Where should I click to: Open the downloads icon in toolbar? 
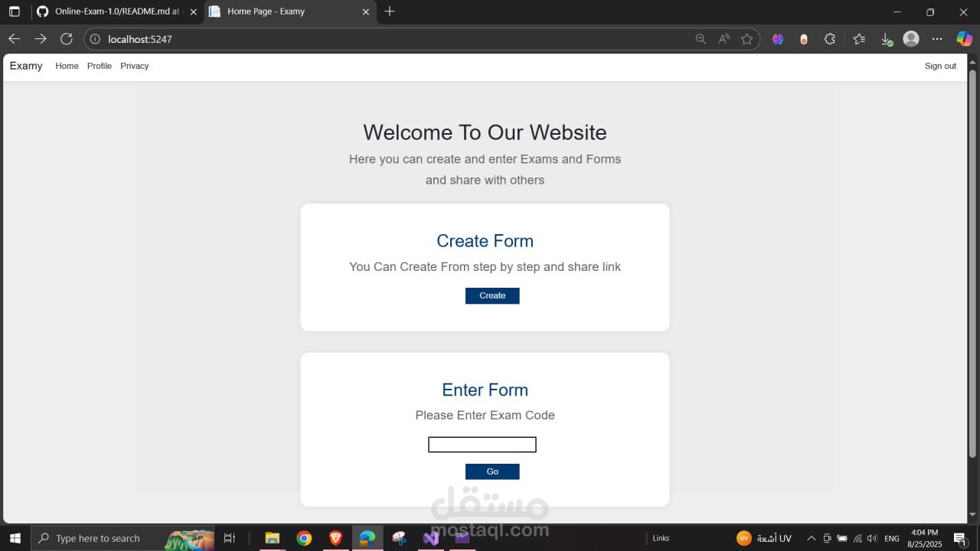886,39
